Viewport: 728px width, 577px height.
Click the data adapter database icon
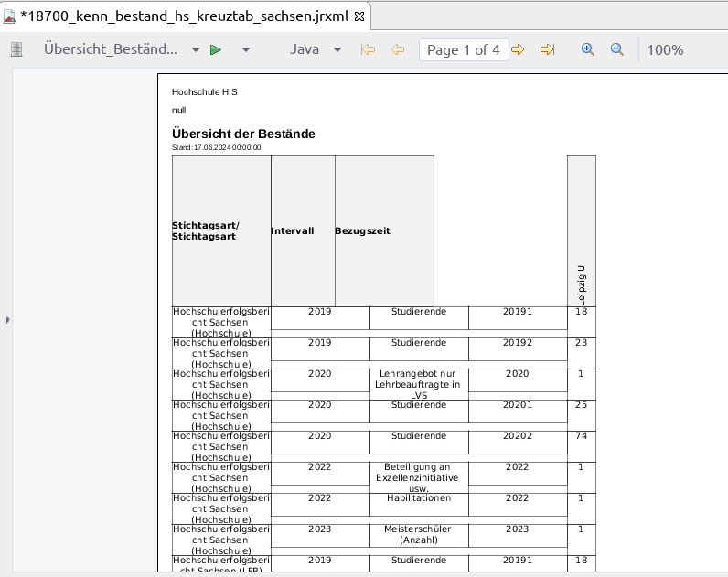tap(16, 49)
